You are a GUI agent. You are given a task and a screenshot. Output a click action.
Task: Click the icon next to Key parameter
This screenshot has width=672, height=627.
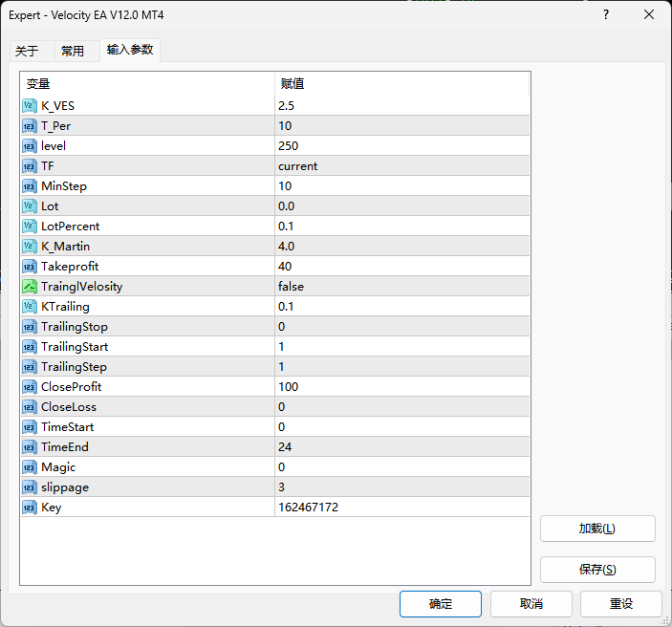(30, 507)
